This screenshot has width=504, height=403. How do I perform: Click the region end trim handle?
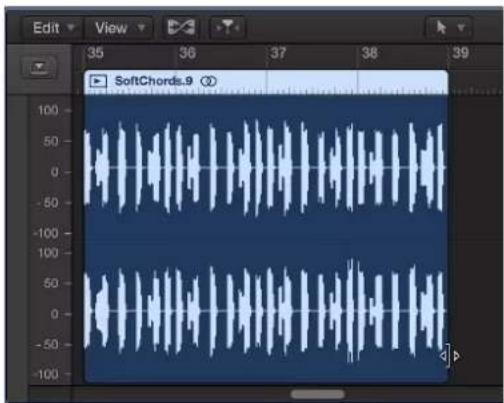tap(450, 356)
